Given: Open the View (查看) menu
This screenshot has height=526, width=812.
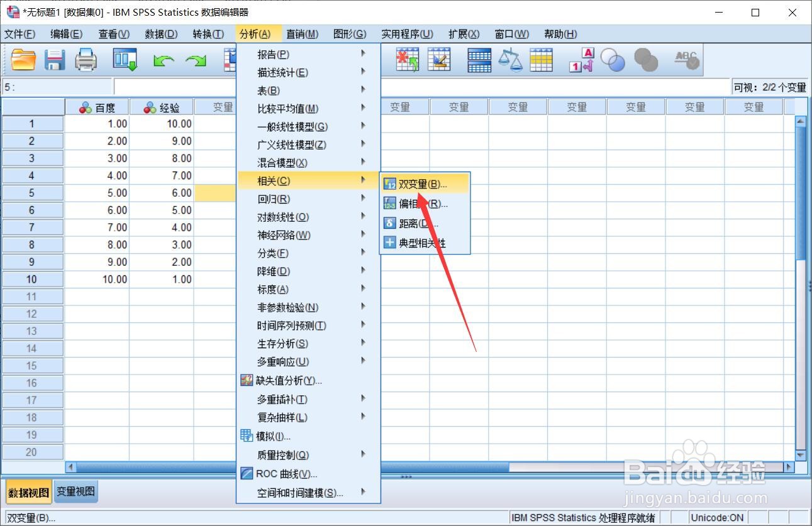Looking at the screenshot, I should [114, 34].
